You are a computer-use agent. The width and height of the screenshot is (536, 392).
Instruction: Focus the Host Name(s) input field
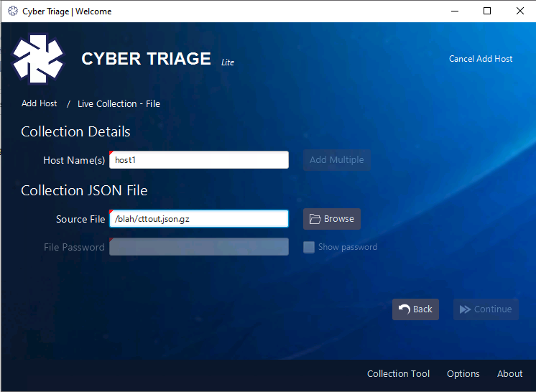[x=199, y=160]
